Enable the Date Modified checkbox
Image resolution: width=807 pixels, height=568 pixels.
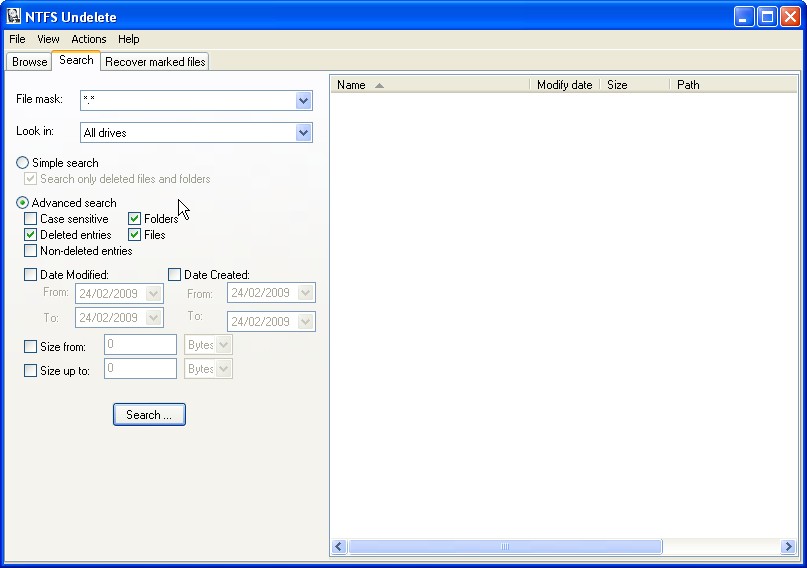(30, 275)
